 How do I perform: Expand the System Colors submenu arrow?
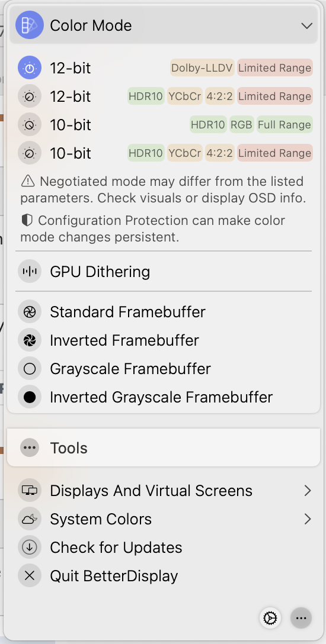308,519
